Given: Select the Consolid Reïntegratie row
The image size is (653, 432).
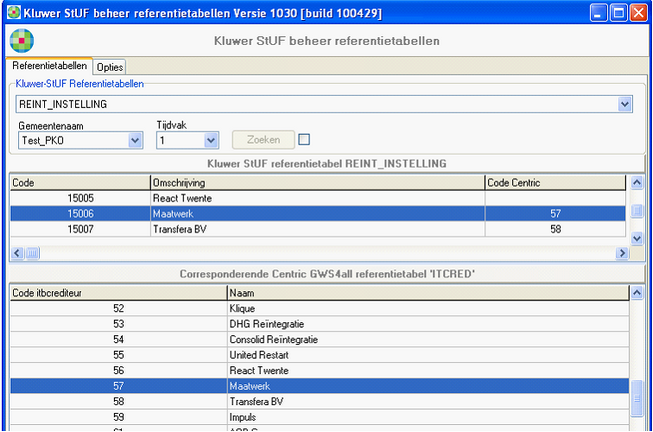Looking at the screenshot, I should coord(319,340).
